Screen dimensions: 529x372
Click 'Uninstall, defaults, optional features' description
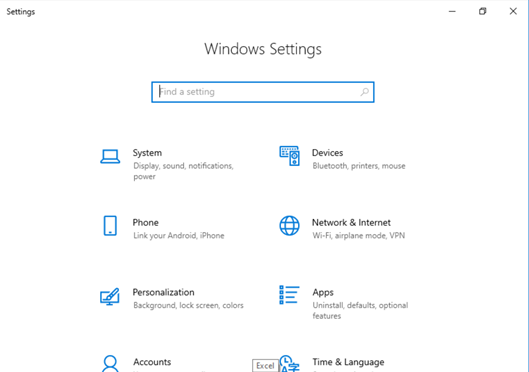pyautogui.click(x=360, y=310)
